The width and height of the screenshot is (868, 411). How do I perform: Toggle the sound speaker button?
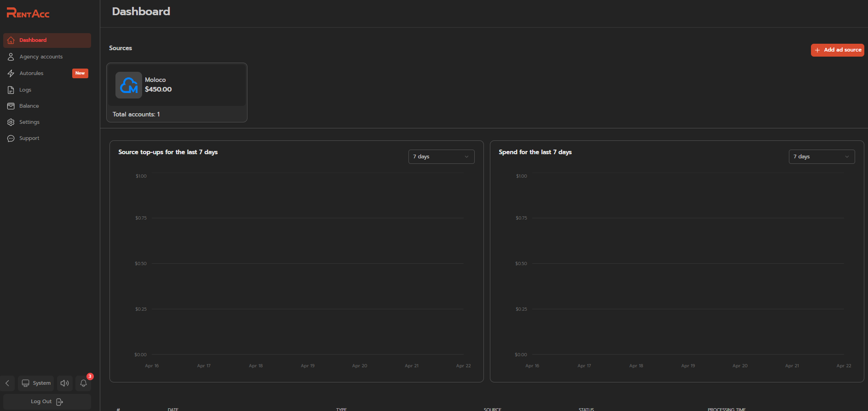(x=65, y=383)
